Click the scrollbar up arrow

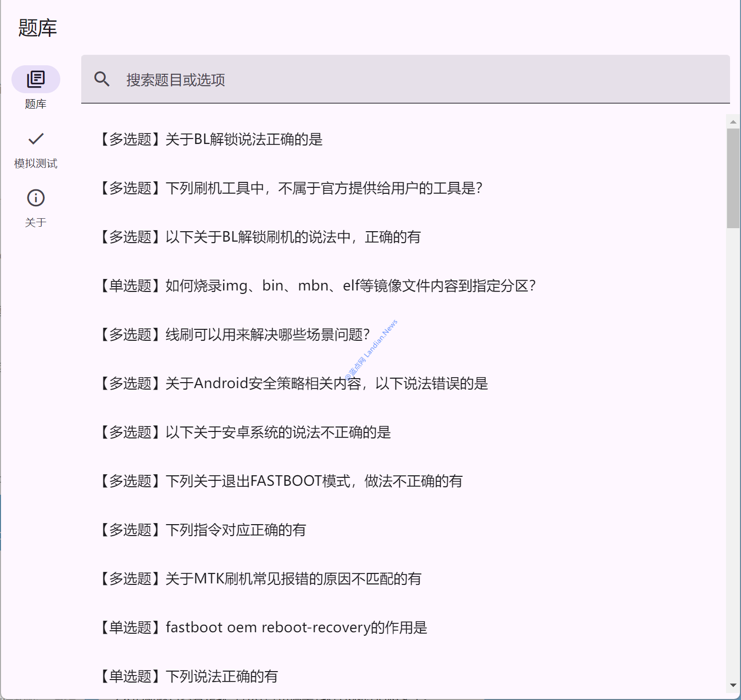[x=733, y=122]
